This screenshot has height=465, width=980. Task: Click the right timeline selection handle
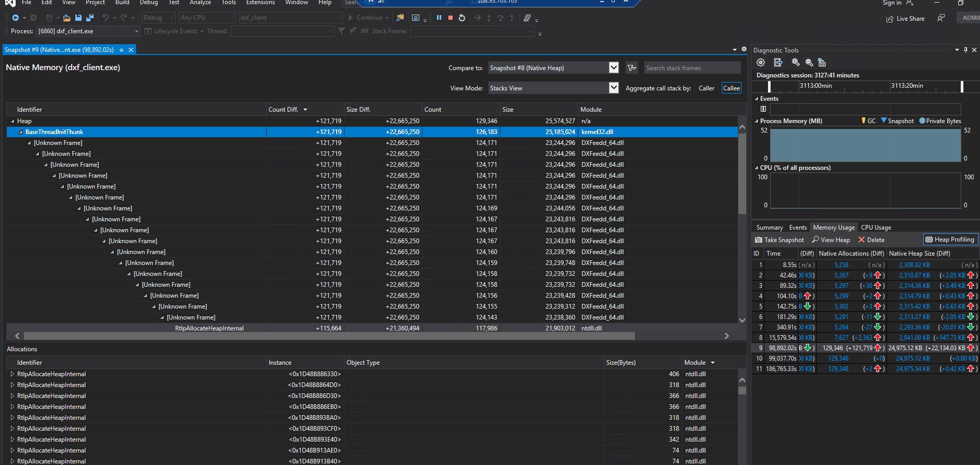pos(962,86)
